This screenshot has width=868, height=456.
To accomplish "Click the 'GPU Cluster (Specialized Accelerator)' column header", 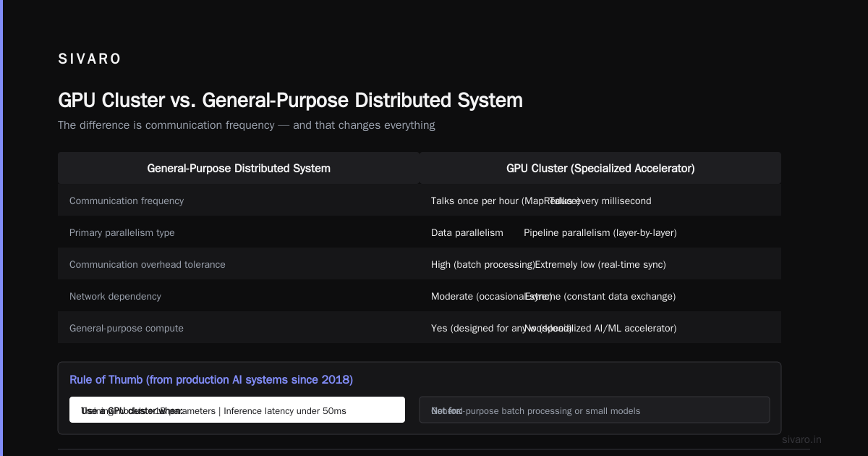I will coord(600,168).
